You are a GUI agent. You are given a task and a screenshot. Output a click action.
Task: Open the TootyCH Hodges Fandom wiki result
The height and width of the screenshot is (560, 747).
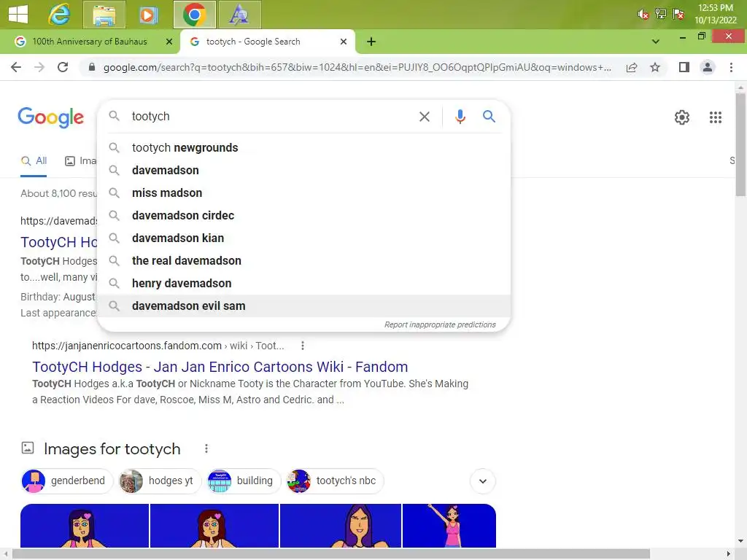pyautogui.click(x=220, y=367)
